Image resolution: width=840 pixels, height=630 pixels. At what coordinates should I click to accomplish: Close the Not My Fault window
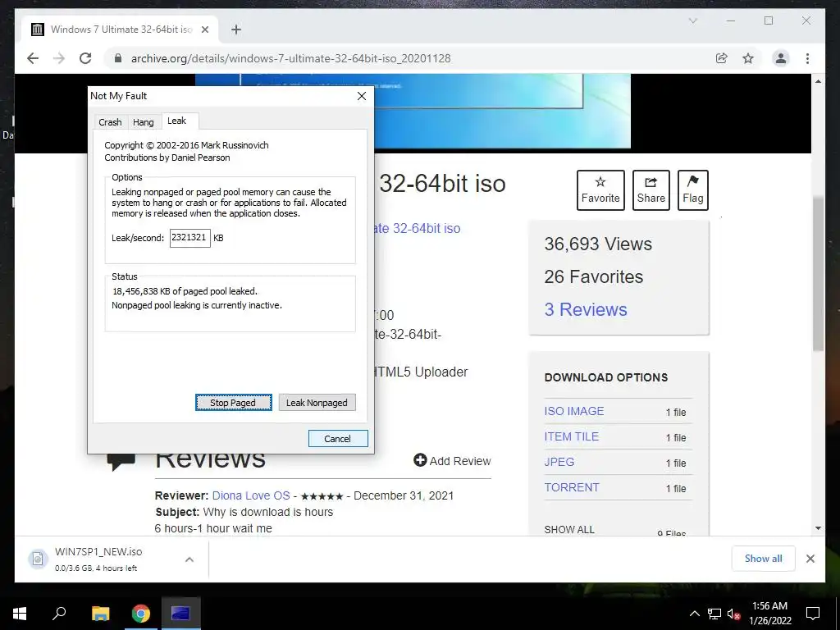click(x=362, y=96)
